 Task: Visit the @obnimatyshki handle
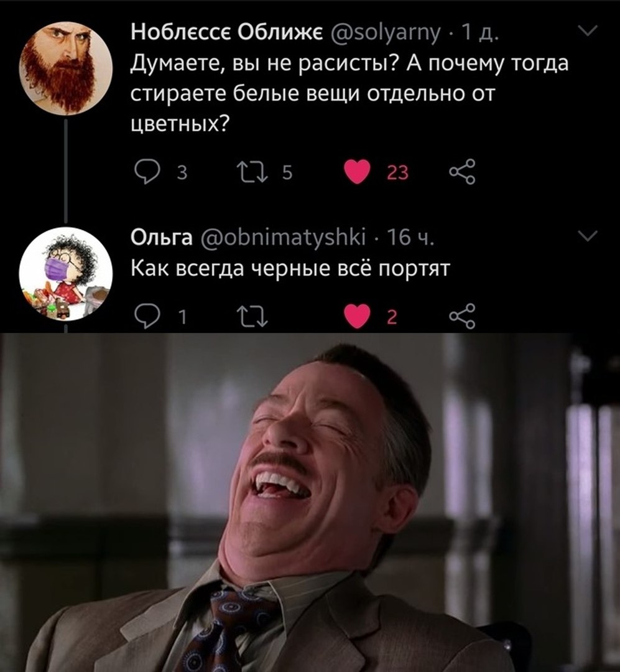pyautogui.click(x=284, y=238)
